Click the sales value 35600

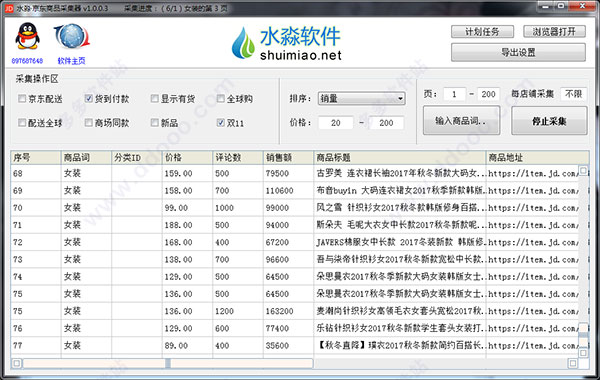click(277, 346)
